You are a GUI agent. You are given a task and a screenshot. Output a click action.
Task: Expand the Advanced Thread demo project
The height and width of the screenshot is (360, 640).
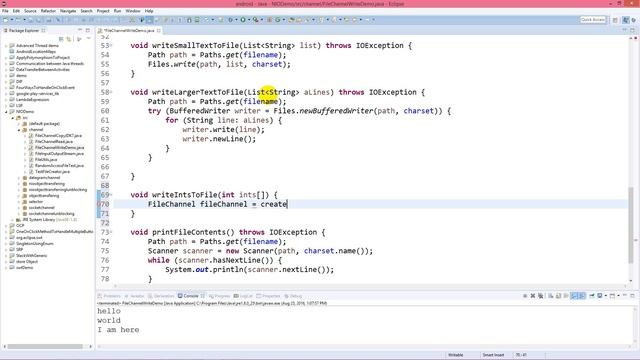click(6, 46)
